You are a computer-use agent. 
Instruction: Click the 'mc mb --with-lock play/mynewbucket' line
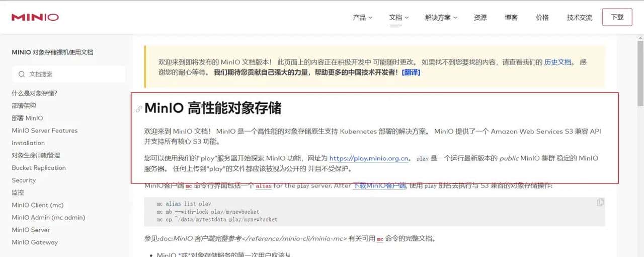click(x=208, y=212)
